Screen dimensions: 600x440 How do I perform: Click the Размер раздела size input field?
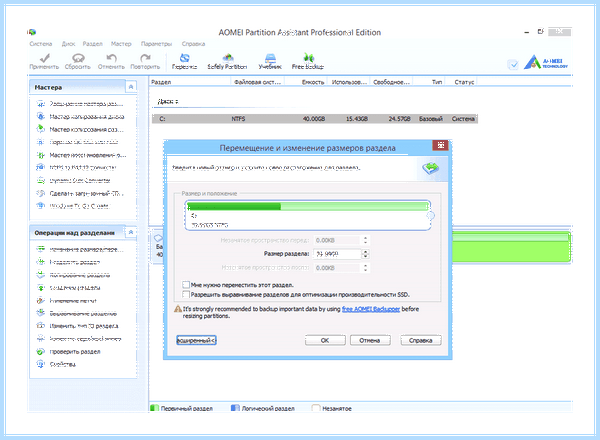(x=337, y=254)
